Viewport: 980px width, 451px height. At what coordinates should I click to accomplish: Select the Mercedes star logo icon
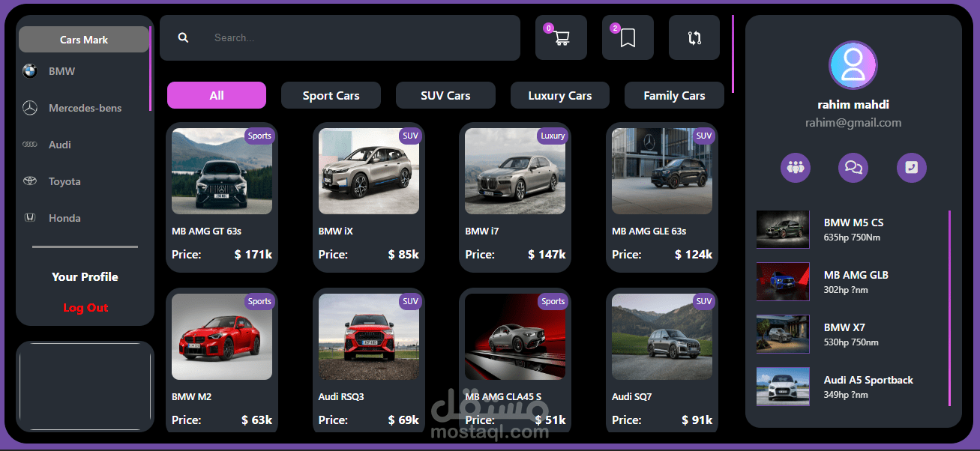tap(29, 108)
